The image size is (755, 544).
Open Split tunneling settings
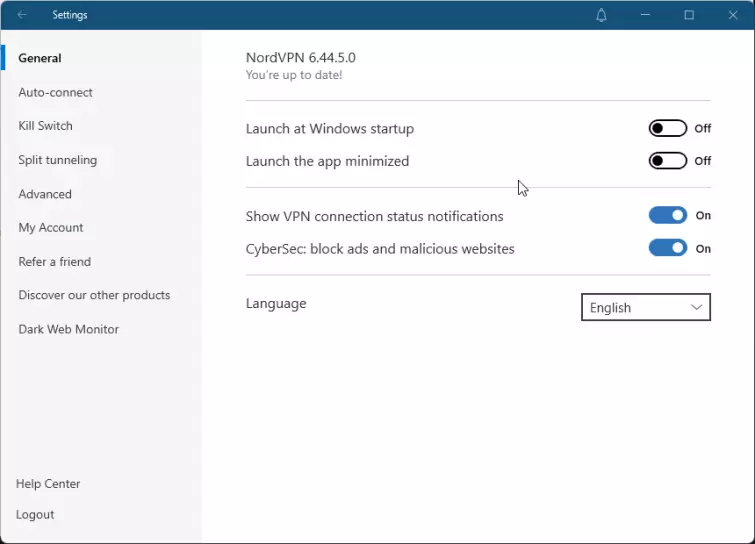point(57,160)
